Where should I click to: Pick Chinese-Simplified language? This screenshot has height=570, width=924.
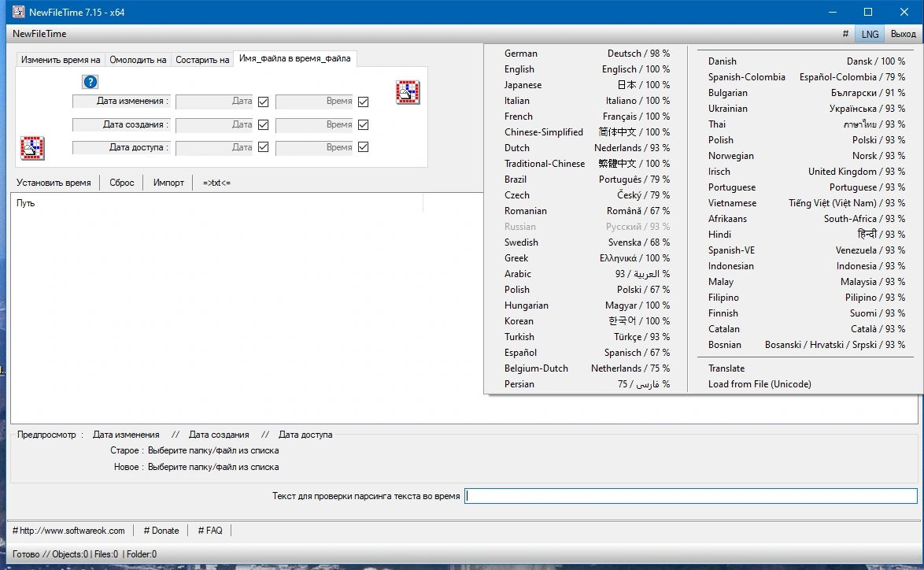587,132
